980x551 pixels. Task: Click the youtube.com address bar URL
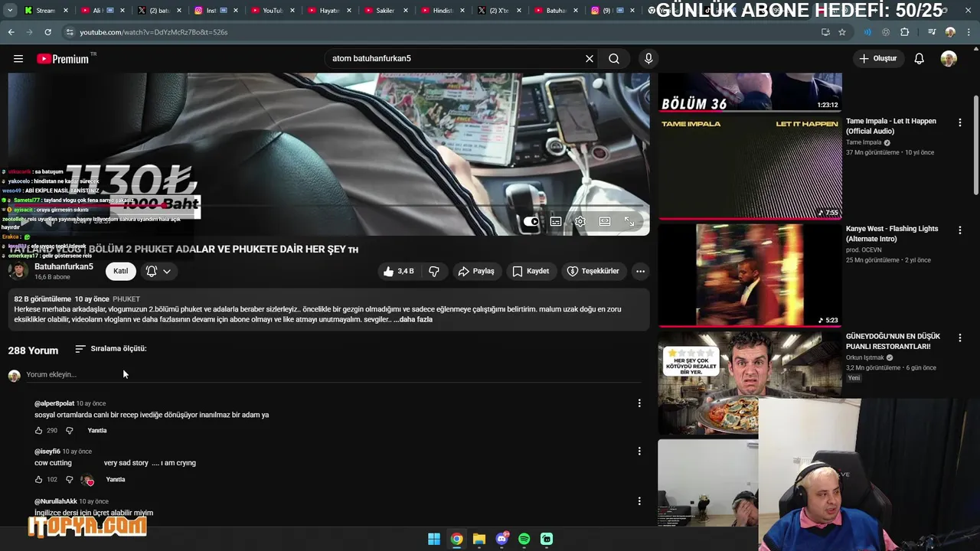154,32
